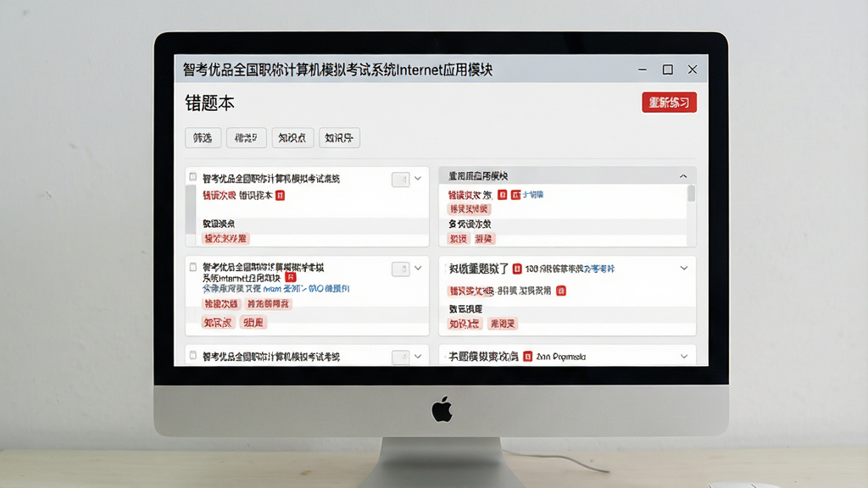
Task: Maximize the exam system window
Action: click(x=668, y=69)
